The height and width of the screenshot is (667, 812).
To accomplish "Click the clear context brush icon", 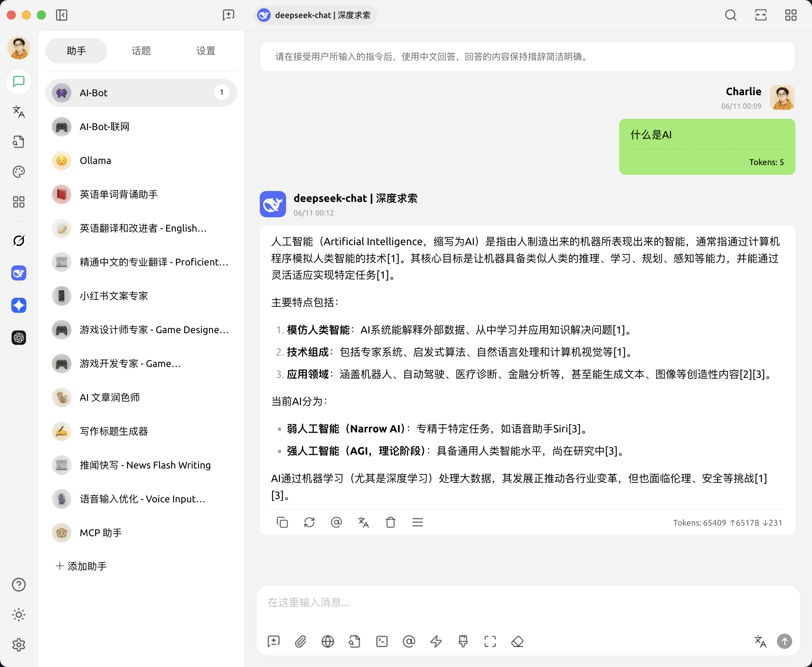I will [463, 641].
